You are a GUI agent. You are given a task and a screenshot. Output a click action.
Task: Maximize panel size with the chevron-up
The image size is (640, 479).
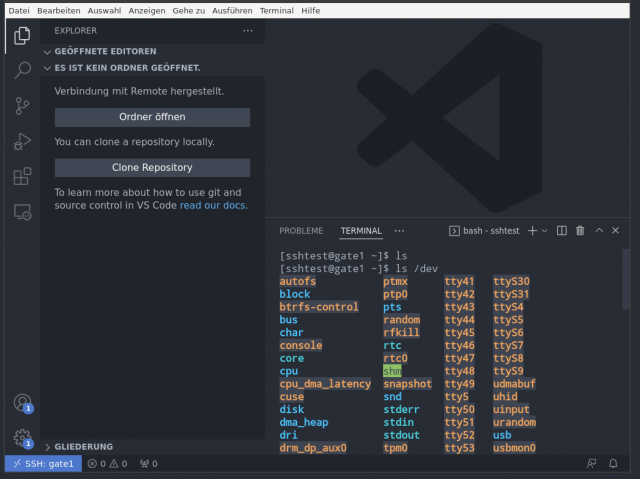[x=599, y=231]
